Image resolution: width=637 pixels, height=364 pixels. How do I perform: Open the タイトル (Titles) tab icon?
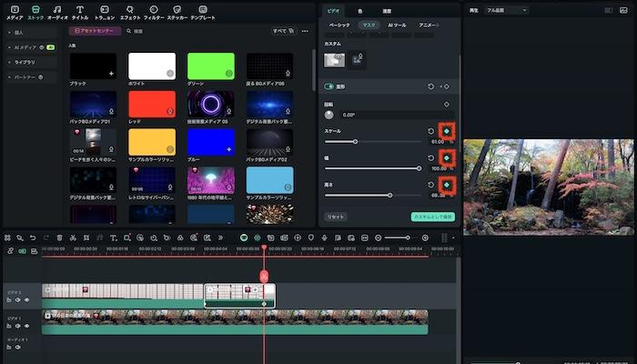pos(80,11)
